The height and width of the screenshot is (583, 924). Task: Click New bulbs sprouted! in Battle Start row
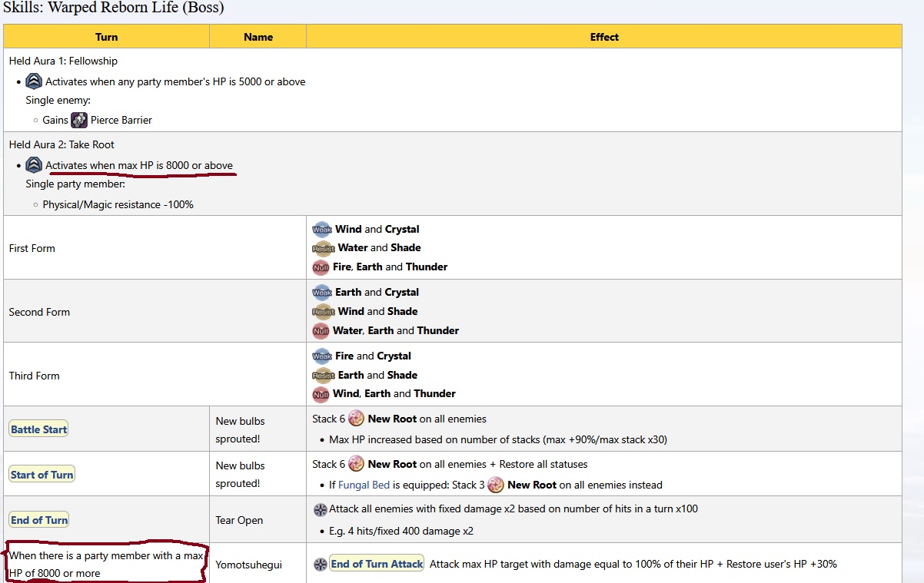(x=241, y=429)
